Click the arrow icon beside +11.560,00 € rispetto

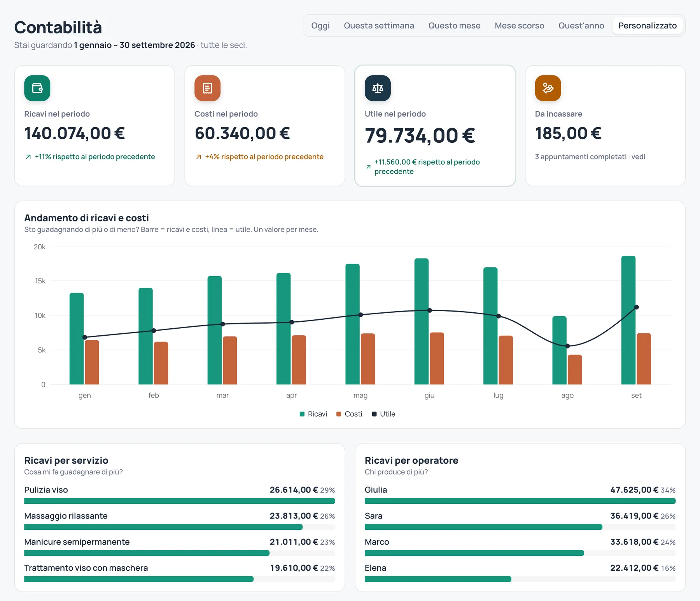pos(368,167)
